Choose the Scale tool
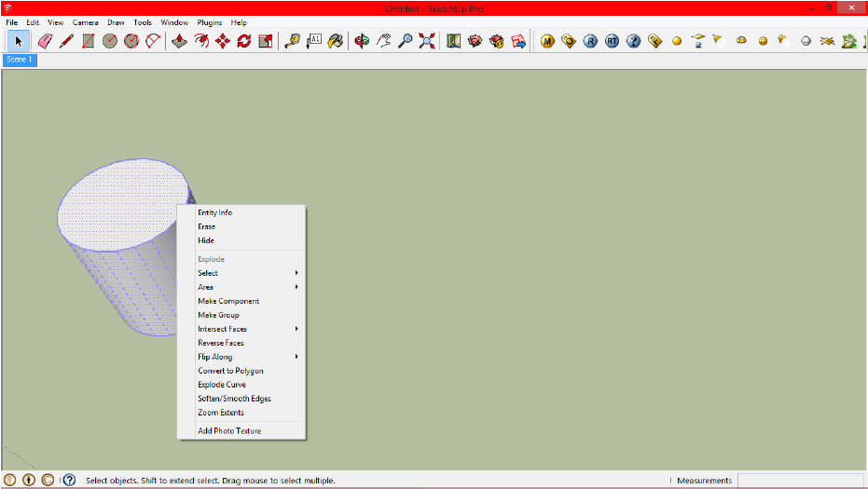Image resolution: width=868 pixels, height=489 pixels. [266, 41]
